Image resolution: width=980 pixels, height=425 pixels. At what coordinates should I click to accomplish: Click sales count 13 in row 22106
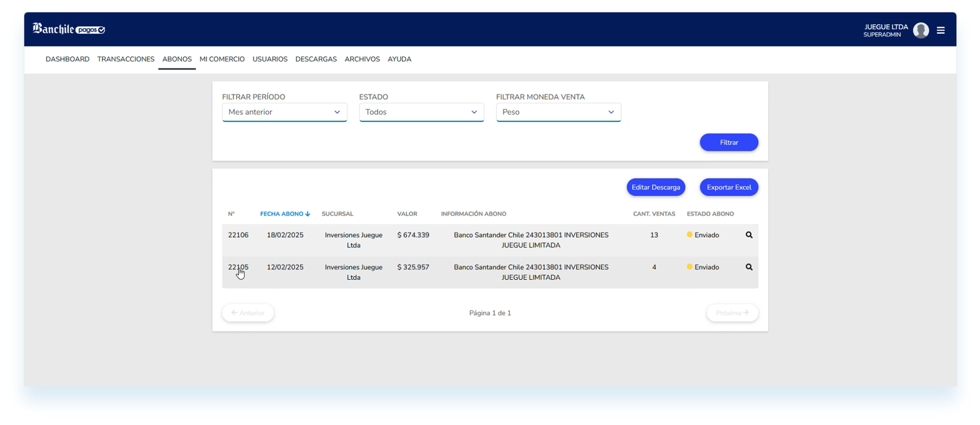click(654, 235)
